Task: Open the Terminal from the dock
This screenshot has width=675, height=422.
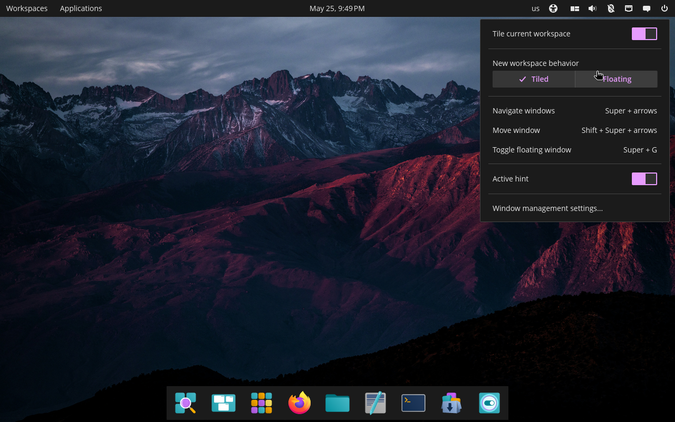Action: tap(413, 403)
